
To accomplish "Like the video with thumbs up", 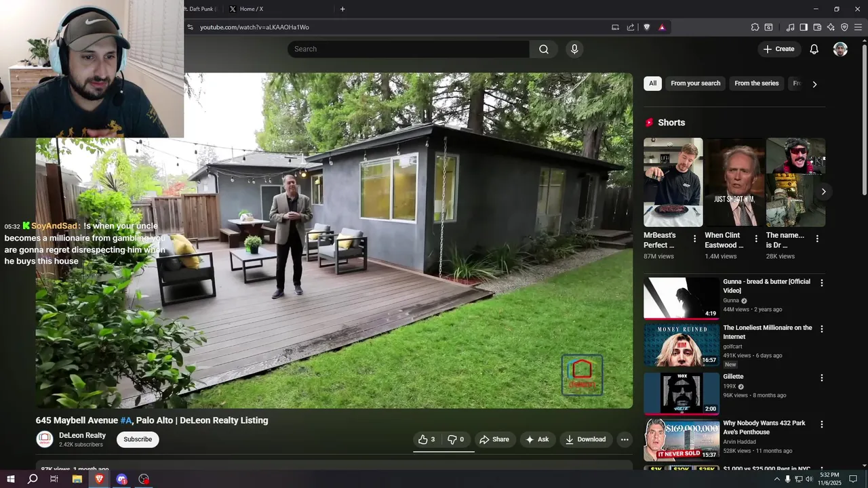I will 427,439.
